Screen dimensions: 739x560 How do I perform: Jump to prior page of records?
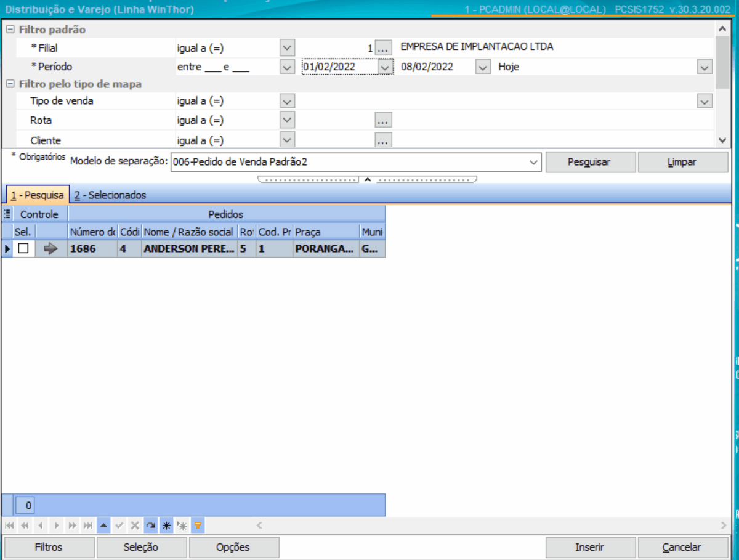point(25,526)
